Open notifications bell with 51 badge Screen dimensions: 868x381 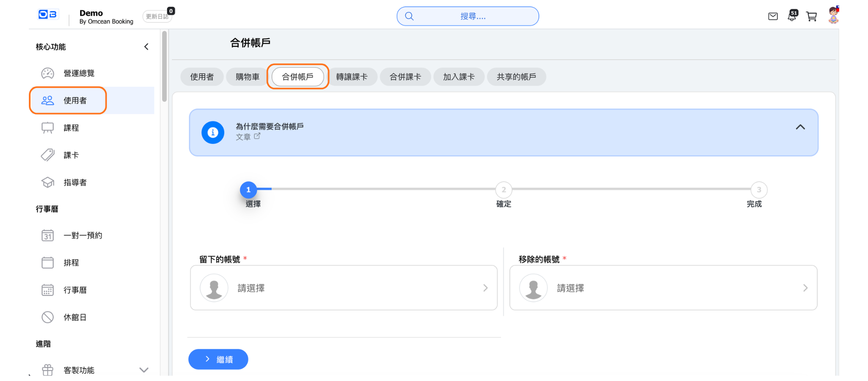tap(792, 16)
